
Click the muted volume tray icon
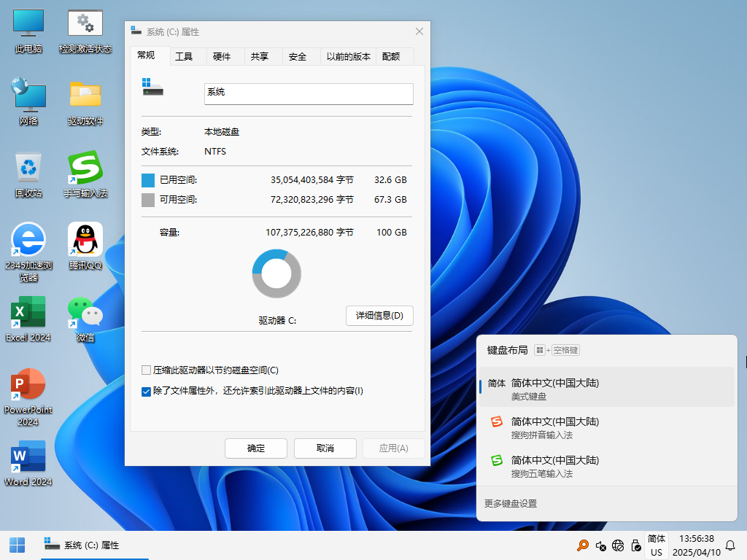pos(601,545)
